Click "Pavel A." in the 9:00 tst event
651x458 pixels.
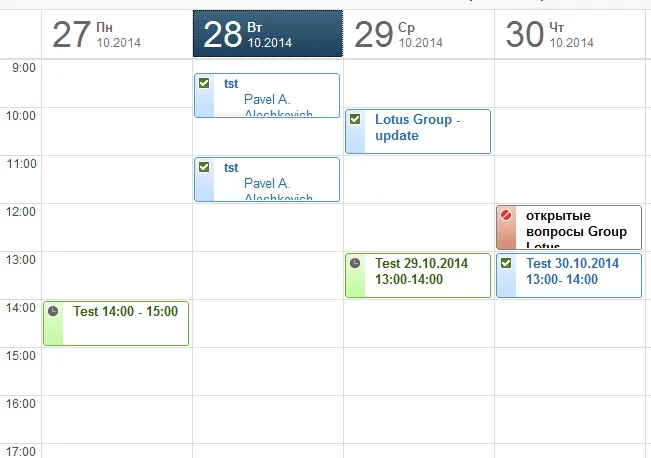[x=266, y=100]
